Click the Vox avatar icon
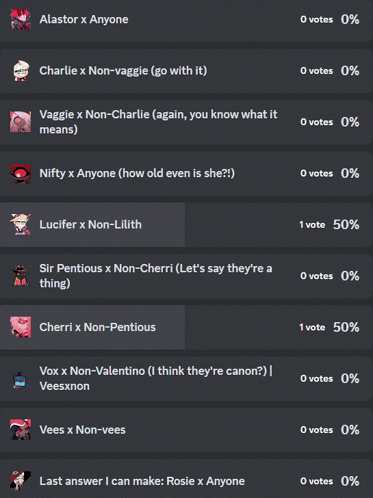This screenshot has width=373, height=498. click(x=20, y=379)
